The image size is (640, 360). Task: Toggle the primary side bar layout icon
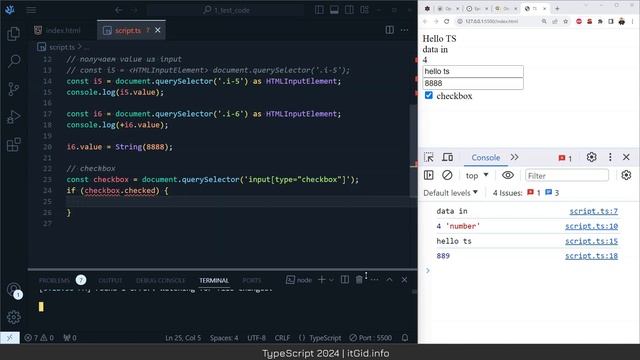pyautogui.click(x=319, y=10)
